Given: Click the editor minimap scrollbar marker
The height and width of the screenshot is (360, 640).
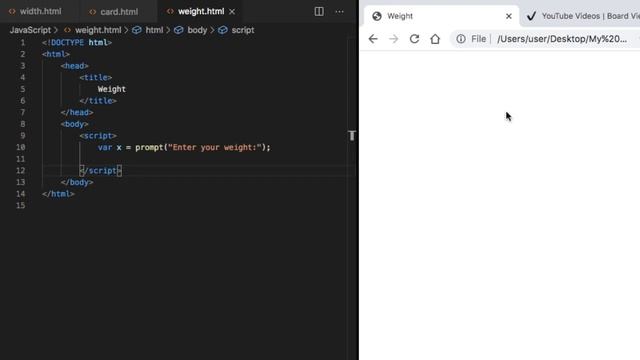Looking at the screenshot, I should pos(352,136).
